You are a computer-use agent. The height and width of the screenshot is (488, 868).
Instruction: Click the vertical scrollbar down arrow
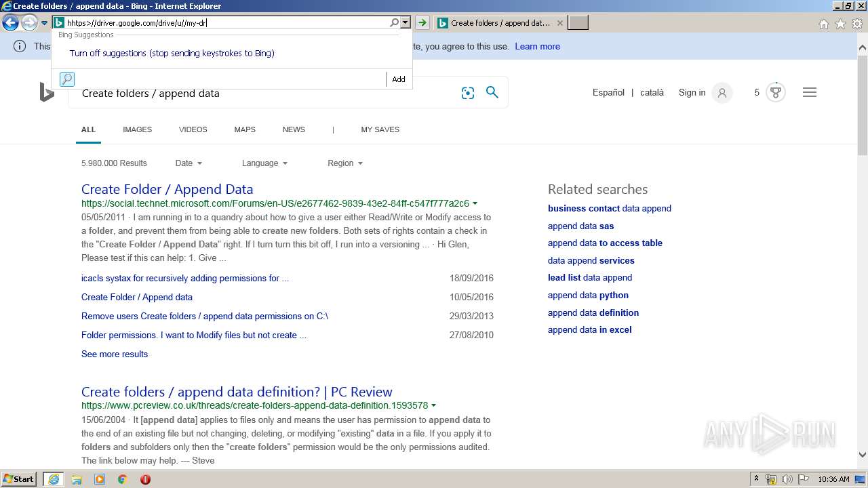coord(863,455)
